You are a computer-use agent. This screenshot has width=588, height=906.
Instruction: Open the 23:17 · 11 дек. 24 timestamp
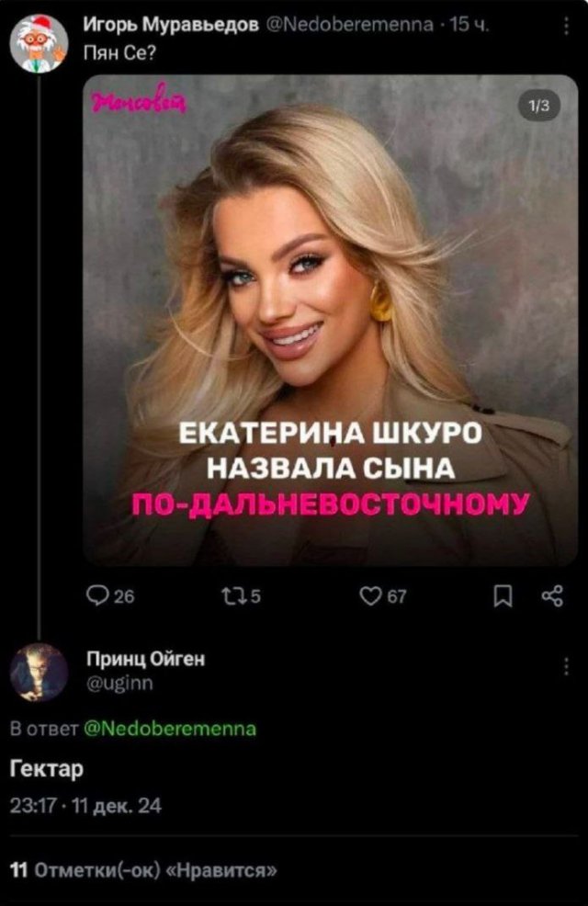pos(85,806)
